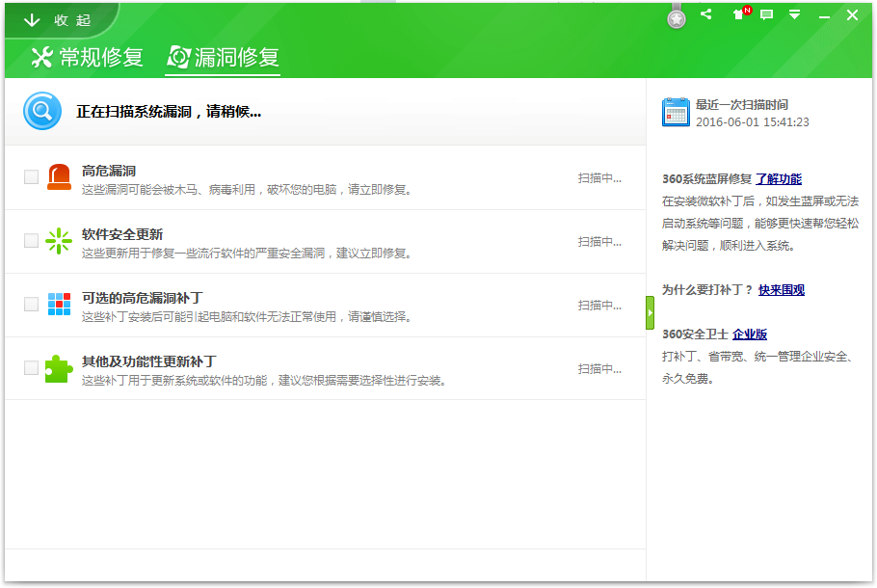Viewport: 877px width, 588px height.
Task: Toggle the 其他及功能性更新补丁 checkbox
Action: click(x=31, y=367)
